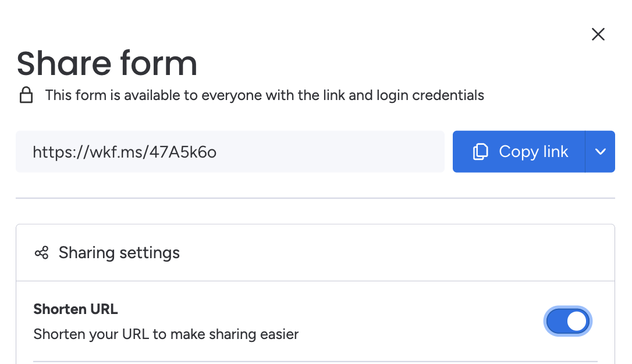The height and width of the screenshot is (364, 632).
Task: Open the Sharing settings section
Action: click(x=118, y=252)
